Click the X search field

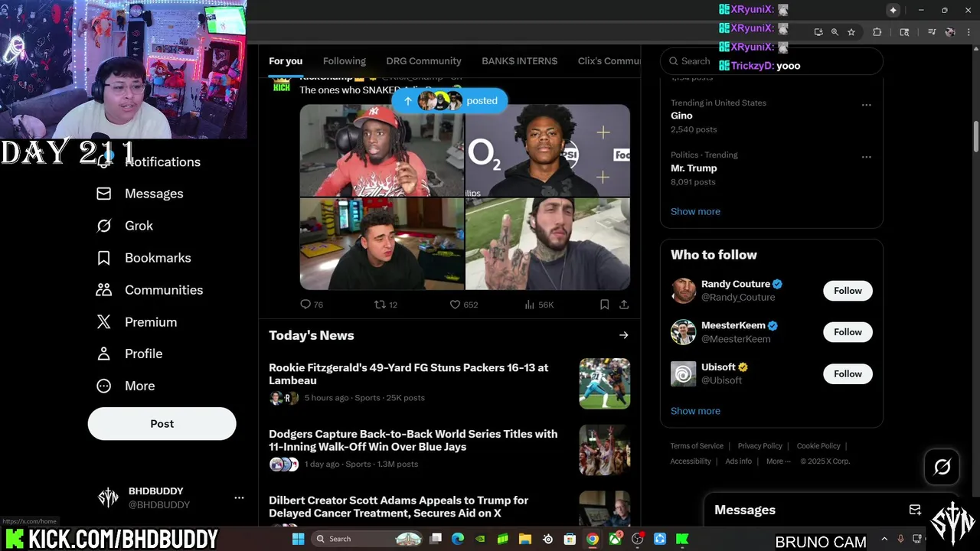771,61
